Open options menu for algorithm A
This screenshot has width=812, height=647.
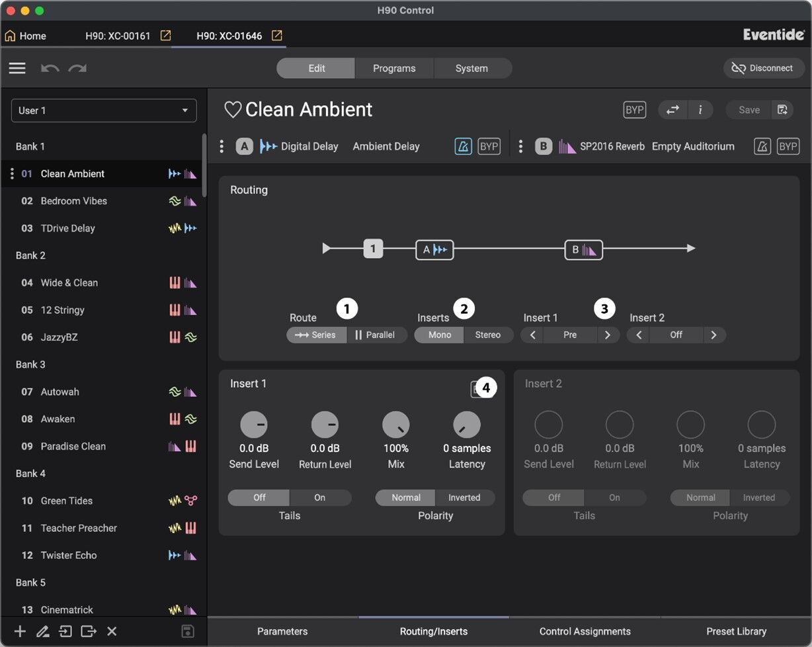[x=222, y=146]
